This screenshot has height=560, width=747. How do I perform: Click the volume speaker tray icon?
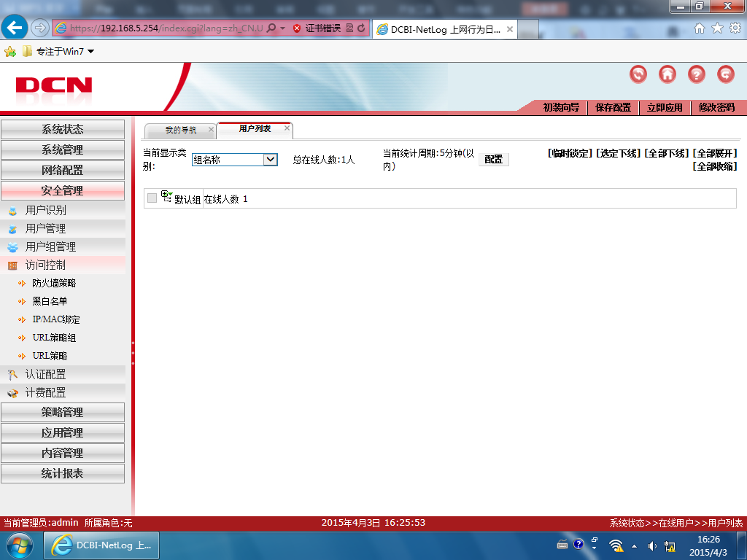[652, 546]
